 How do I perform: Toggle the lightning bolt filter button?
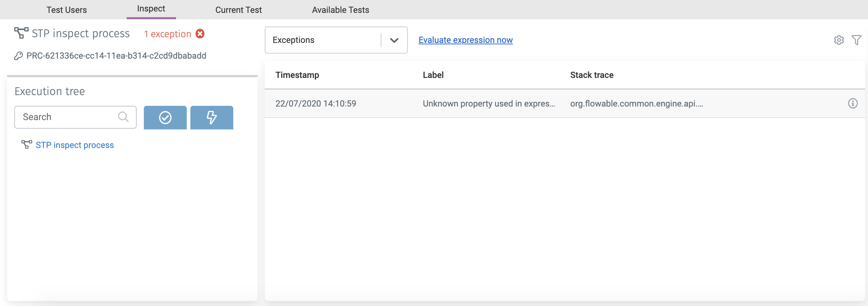coord(211,118)
